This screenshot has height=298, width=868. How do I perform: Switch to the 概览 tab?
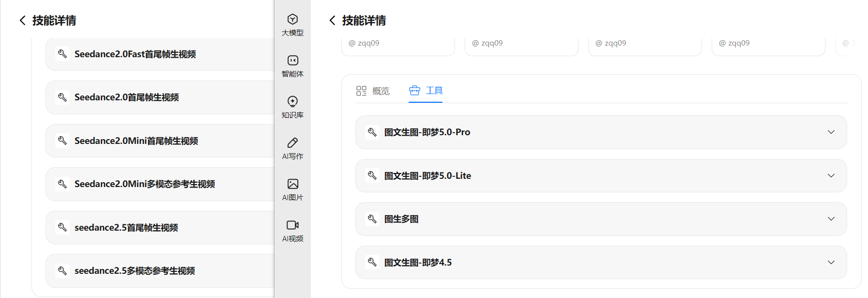(x=373, y=91)
